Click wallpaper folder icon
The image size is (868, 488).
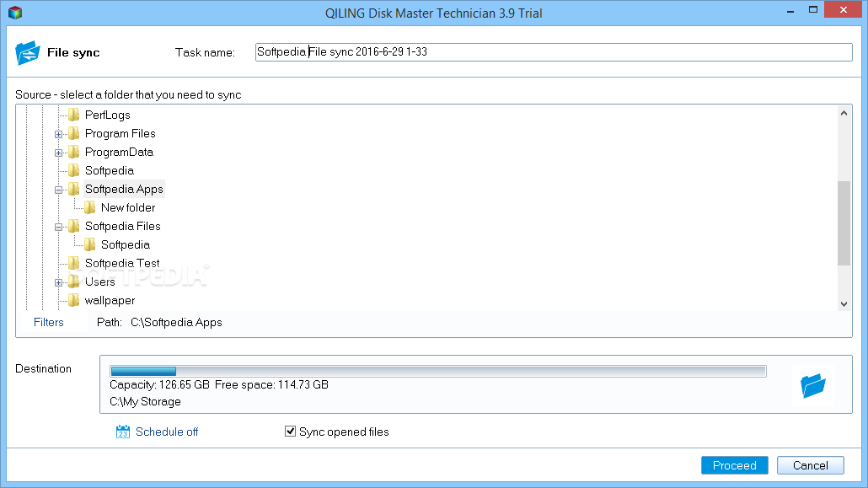pos(73,300)
